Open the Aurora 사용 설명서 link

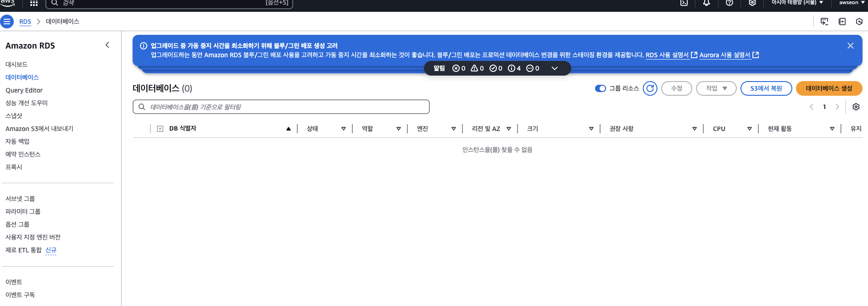(729, 55)
